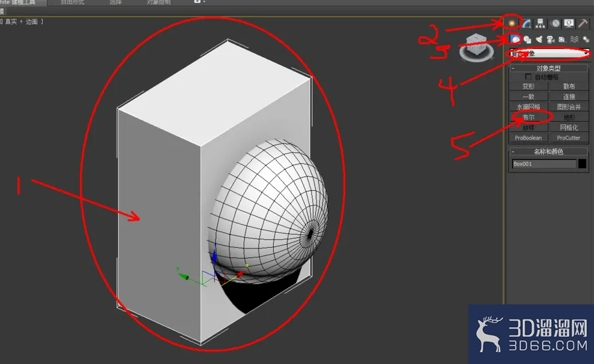Click the 变形 compound object button
The width and height of the screenshot is (594, 364).
[529, 87]
